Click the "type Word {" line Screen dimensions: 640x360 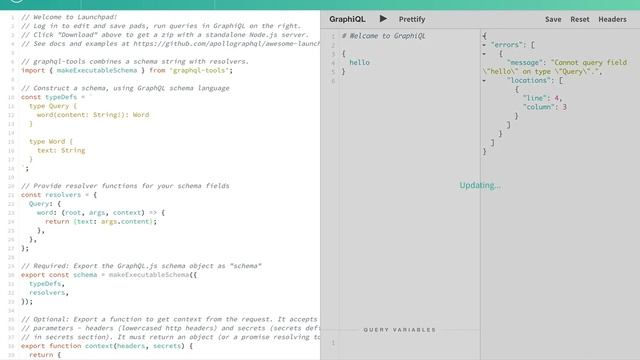point(51,142)
